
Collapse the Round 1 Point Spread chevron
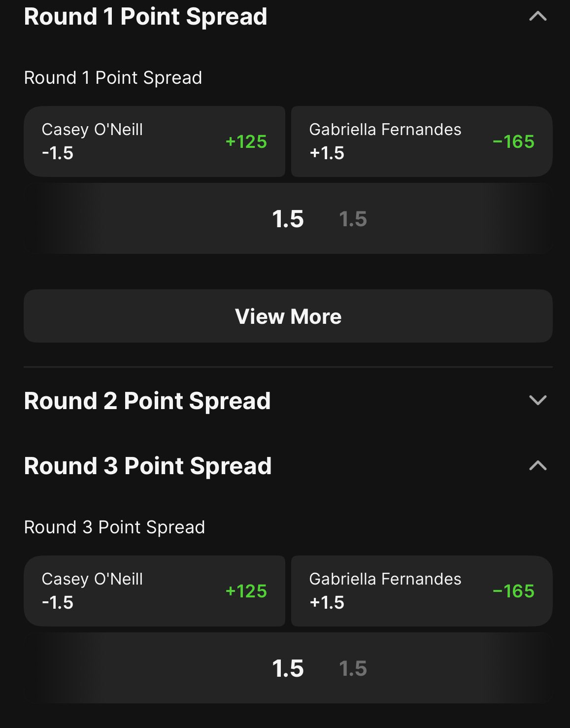(537, 17)
